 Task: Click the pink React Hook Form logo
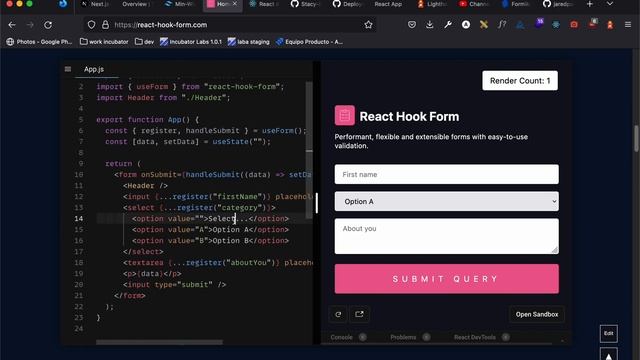pyautogui.click(x=344, y=116)
